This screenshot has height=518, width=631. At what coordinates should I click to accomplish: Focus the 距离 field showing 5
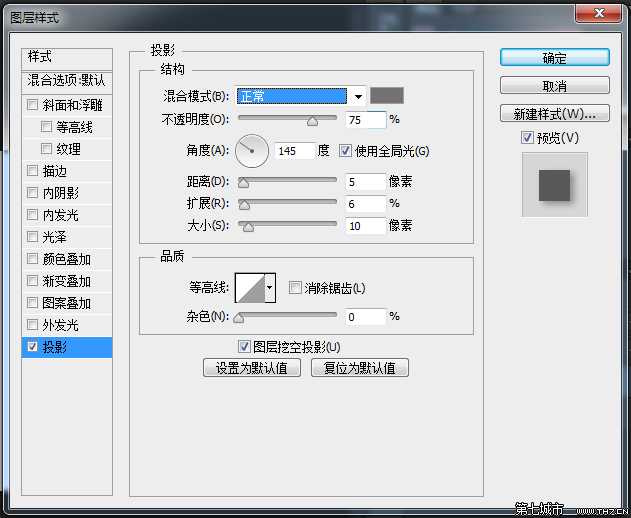click(x=365, y=182)
